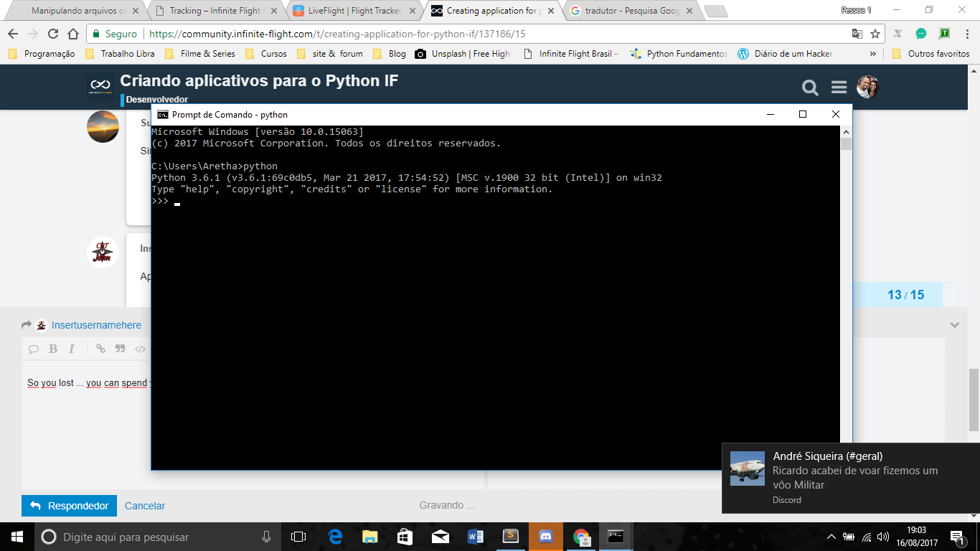Screen dimensions: 980x551
Task: Click the speech bubble quote-reply icon in editor
Action: pos(34,349)
